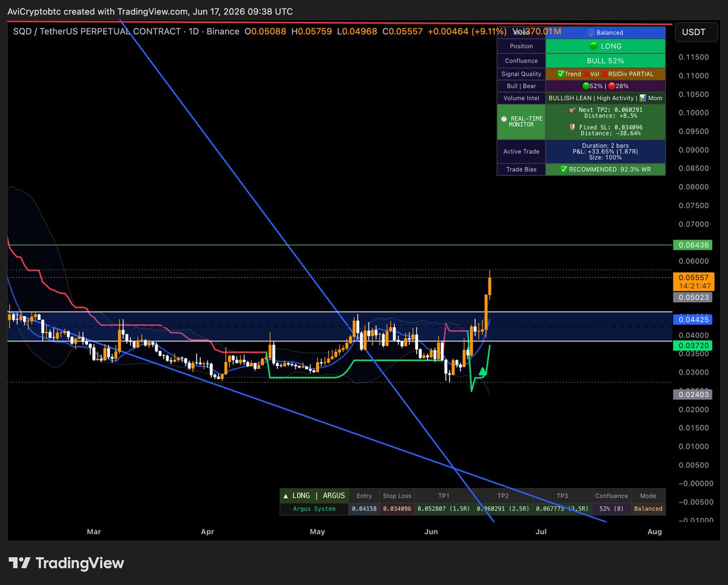
Task: Click the bar chart icon before Mom
Action: (644, 98)
